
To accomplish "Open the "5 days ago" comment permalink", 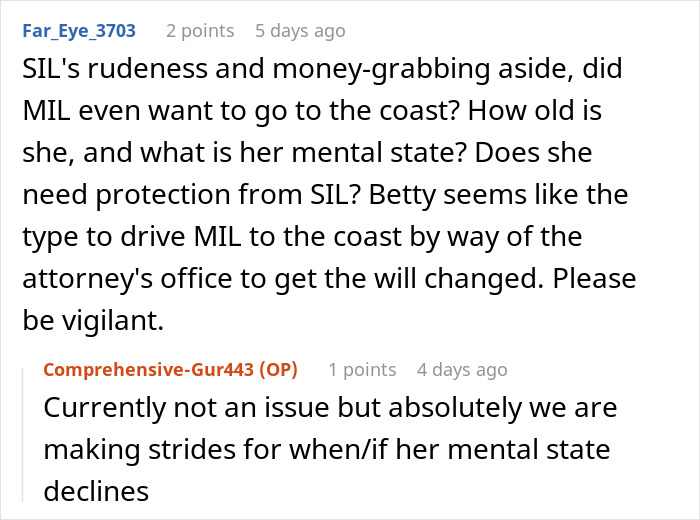I will pyautogui.click(x=300, y=31).
